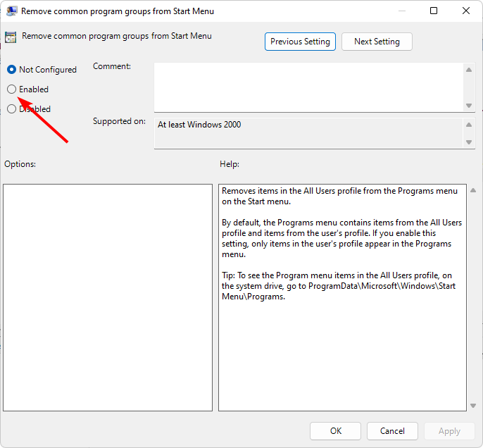The height and width of the screenshot is (448, 483).
Task: Jump to the Next Setting
Action: [x=377, y=42]
